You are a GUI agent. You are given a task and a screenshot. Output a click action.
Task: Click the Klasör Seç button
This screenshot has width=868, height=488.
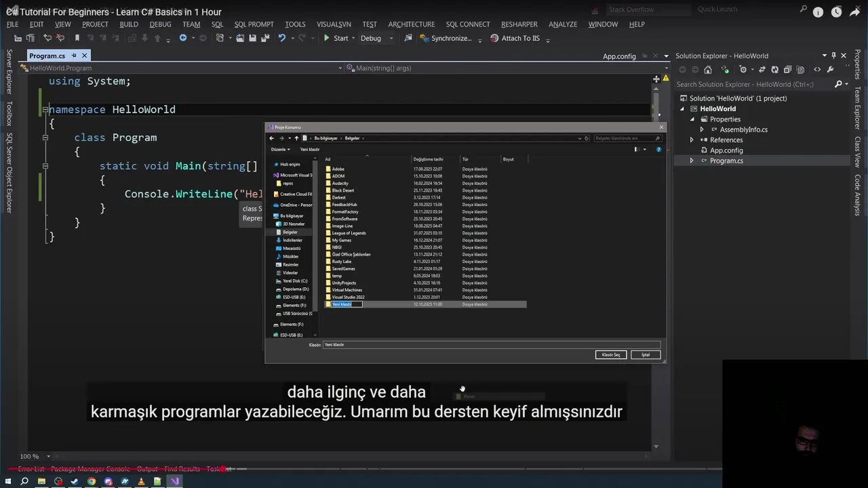click(611, 354)
